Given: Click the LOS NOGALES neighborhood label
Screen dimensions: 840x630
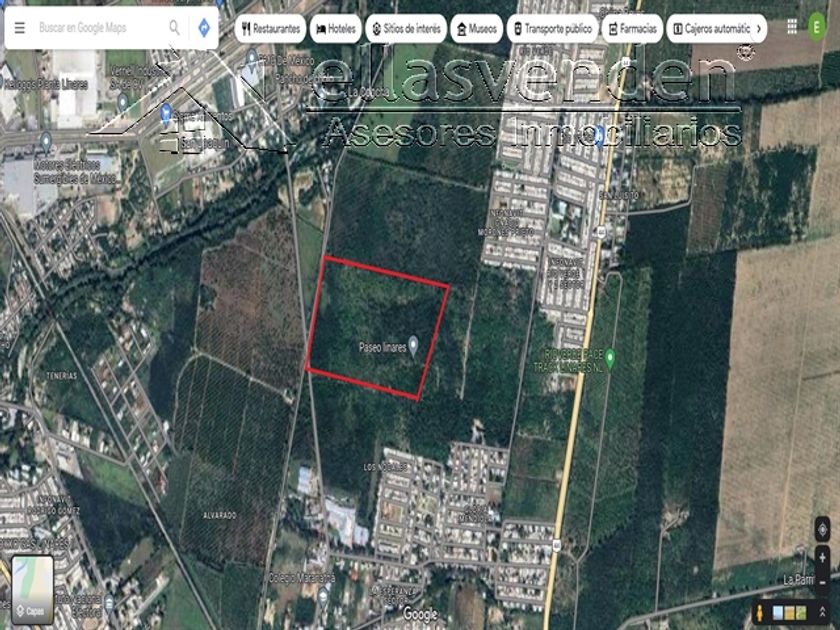Looking at the screenshot, I should [386, 467].
